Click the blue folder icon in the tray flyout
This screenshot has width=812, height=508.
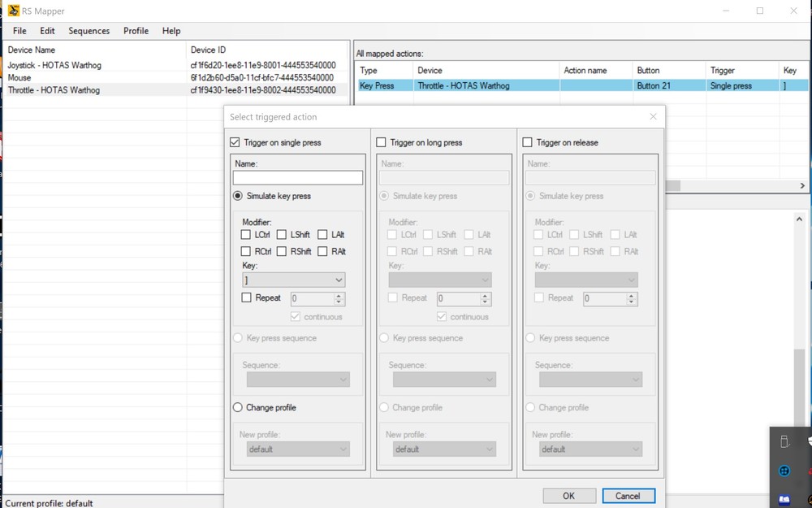(x=783, y=498)
